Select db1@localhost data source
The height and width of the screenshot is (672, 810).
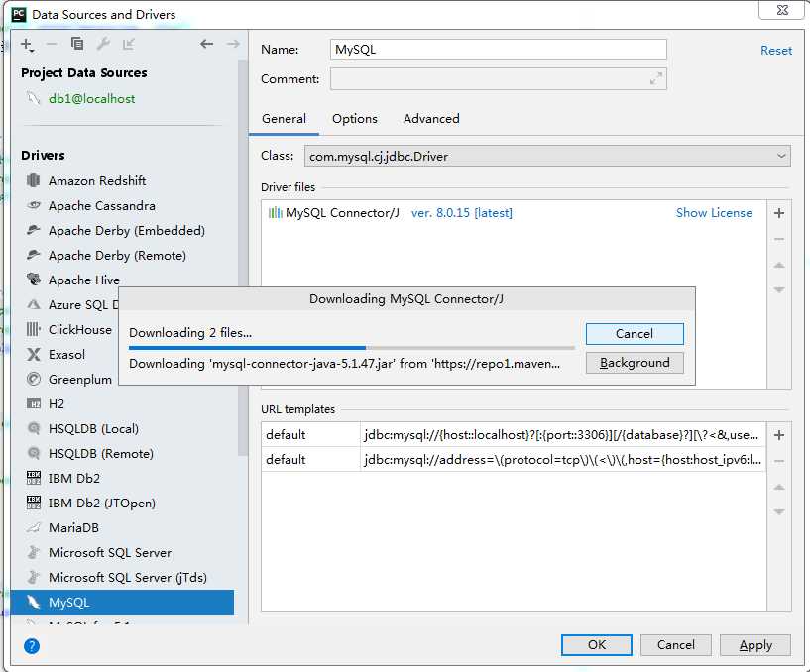91,99
